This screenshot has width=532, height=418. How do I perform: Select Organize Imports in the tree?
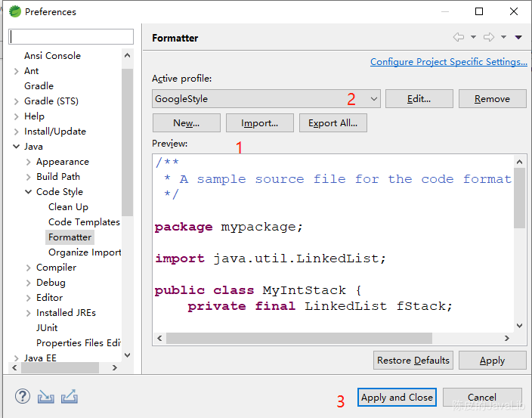(84, 252)
